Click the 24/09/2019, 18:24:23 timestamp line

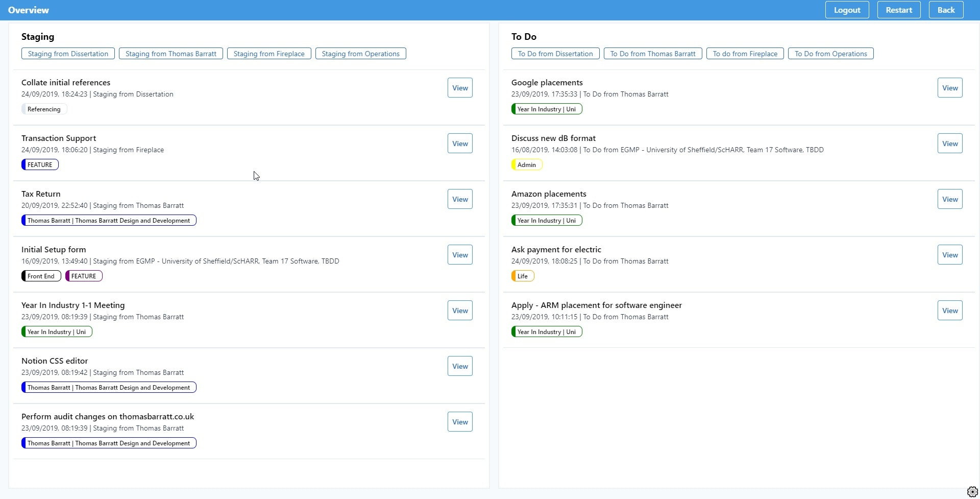coord(97,94)
